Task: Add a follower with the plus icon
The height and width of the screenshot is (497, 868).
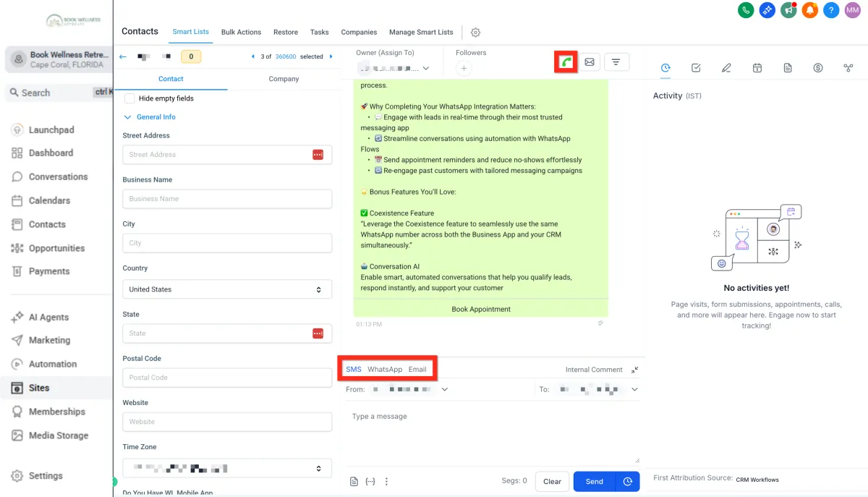Action: coord(464,69)
